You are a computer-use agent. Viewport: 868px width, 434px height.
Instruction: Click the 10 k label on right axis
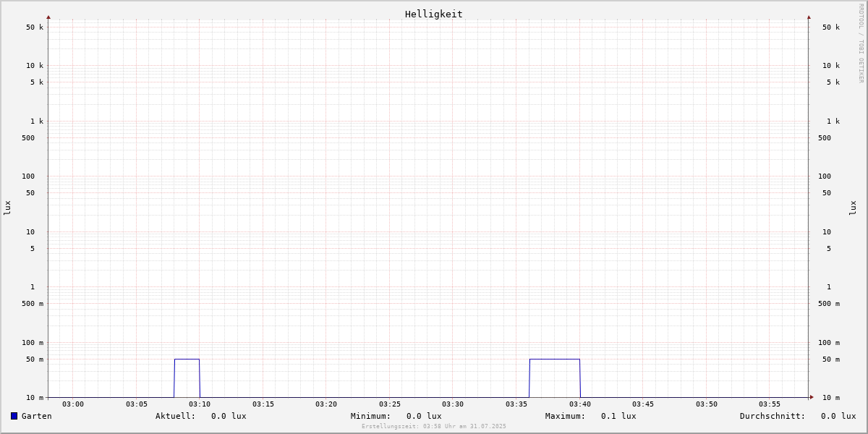(831, 66)
